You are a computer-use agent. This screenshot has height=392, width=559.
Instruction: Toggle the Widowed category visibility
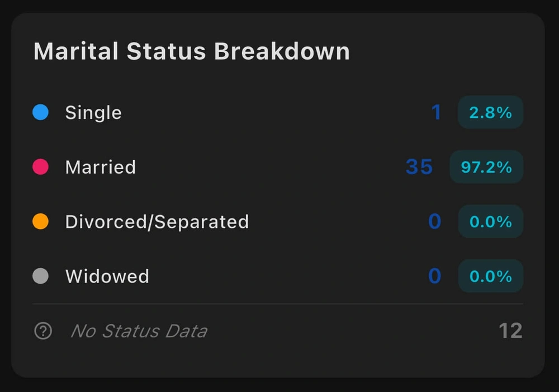[x=108, y=276]
